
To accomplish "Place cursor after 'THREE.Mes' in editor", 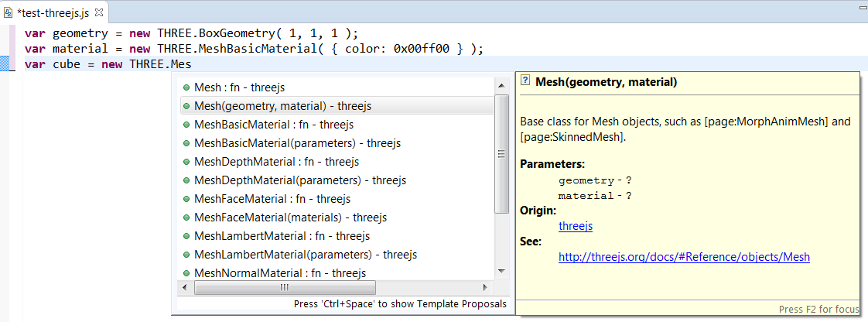I will [x=192, y=64].
